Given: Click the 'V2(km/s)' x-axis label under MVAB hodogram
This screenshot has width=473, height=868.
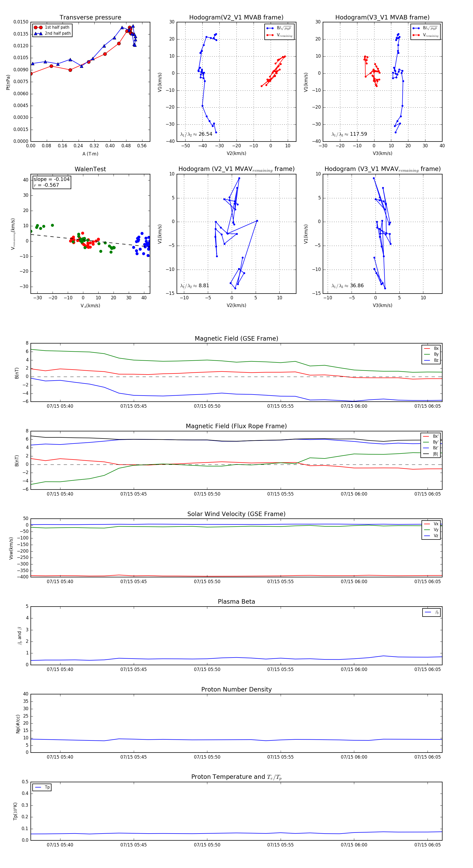Looking at the screenshot, I should [x=236, y=154].
